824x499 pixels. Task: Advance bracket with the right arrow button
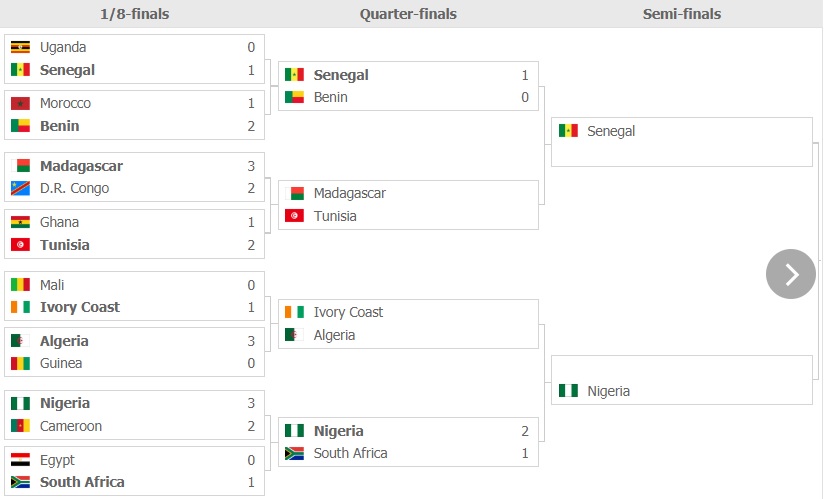790,274
